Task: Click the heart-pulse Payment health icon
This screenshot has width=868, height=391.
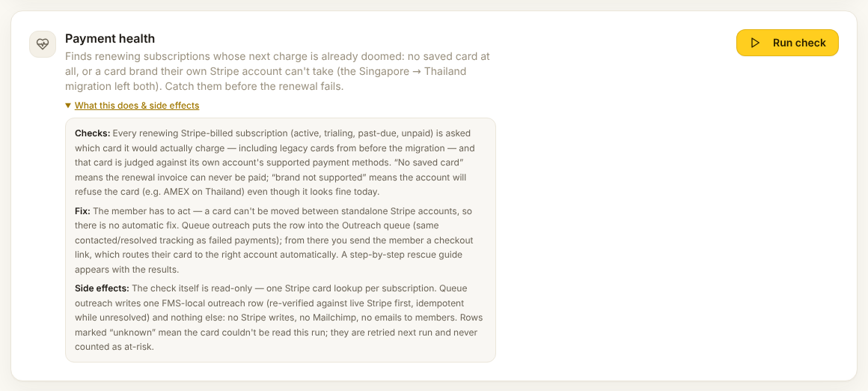Action: coord(43,43)
